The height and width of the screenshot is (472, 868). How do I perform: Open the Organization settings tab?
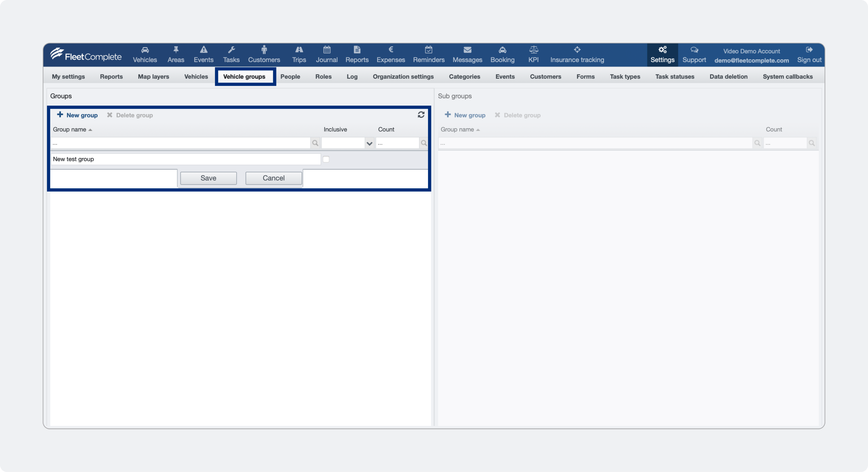point(403,77)
